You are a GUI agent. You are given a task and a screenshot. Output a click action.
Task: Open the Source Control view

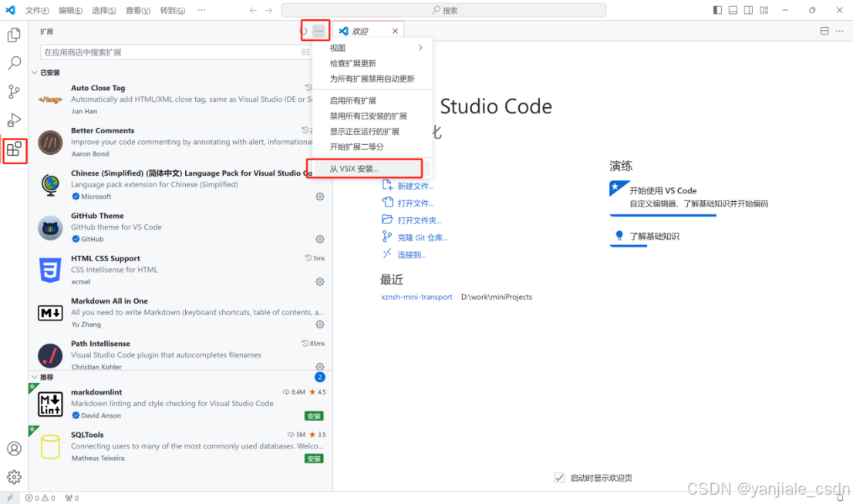[12, 92]
